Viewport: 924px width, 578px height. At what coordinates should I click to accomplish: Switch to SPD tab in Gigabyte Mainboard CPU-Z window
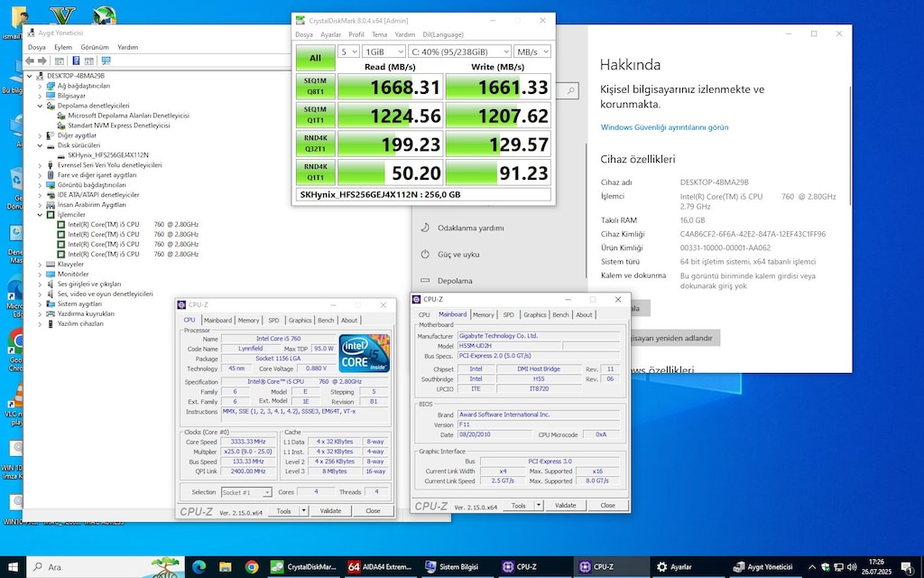point(509,315)
